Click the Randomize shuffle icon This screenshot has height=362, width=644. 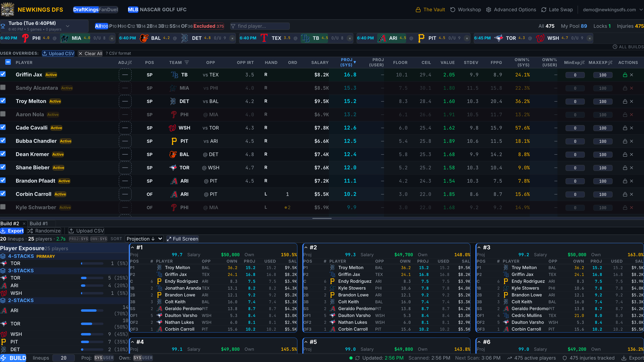pyautogui.click(x=30, y=231)
